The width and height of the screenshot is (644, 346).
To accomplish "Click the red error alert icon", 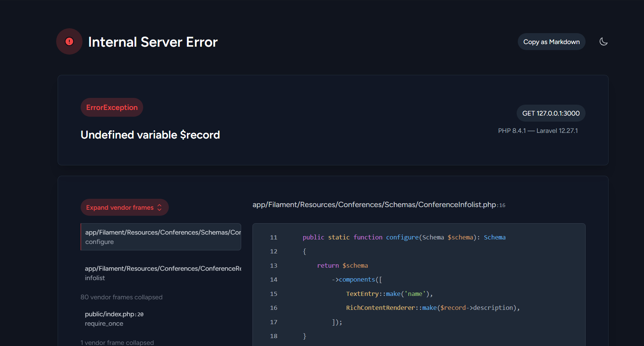I will (x=69, y=41).
